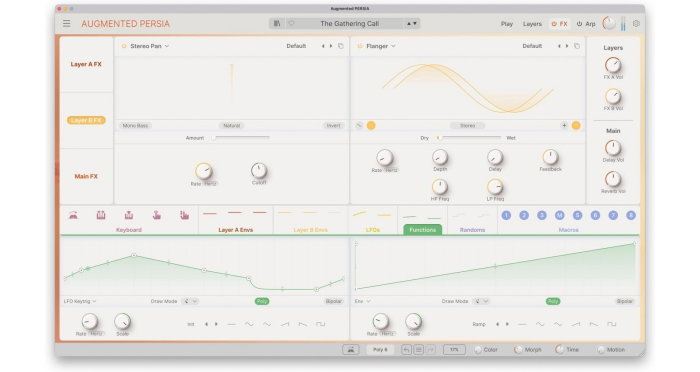The image size is (700, 372).
Task: Click the undo arrow in bottom bar
Action: tap(406, 350)
